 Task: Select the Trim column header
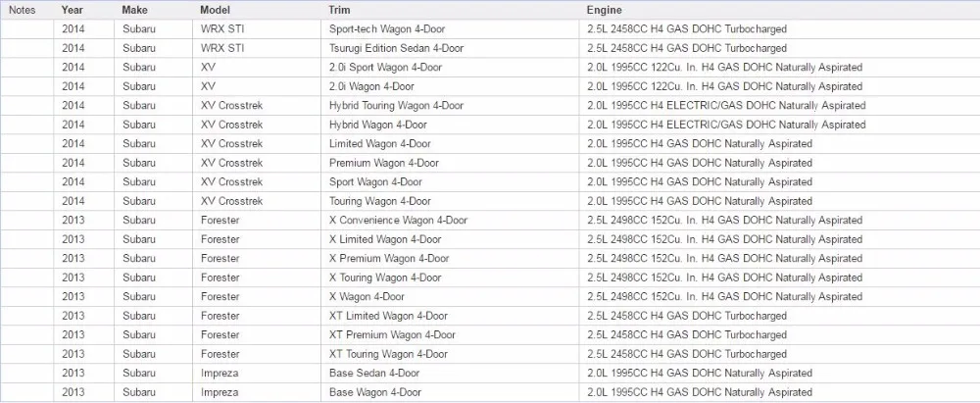coord(339,10)
